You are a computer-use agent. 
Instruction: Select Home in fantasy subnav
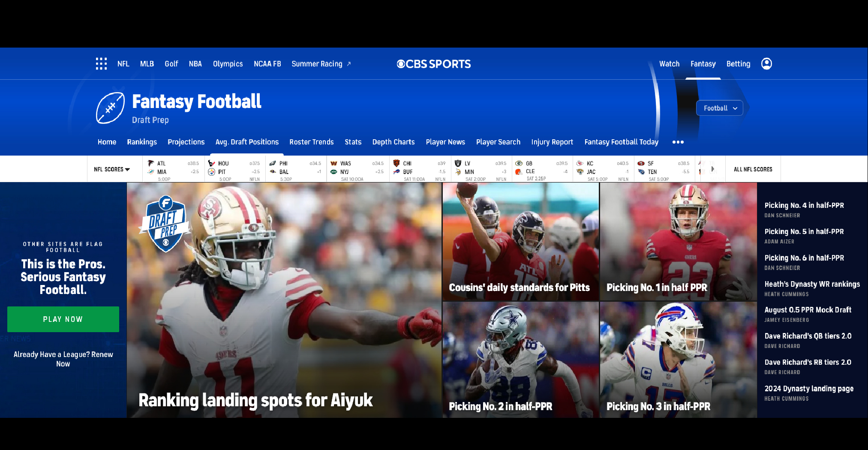coord(107,142)
